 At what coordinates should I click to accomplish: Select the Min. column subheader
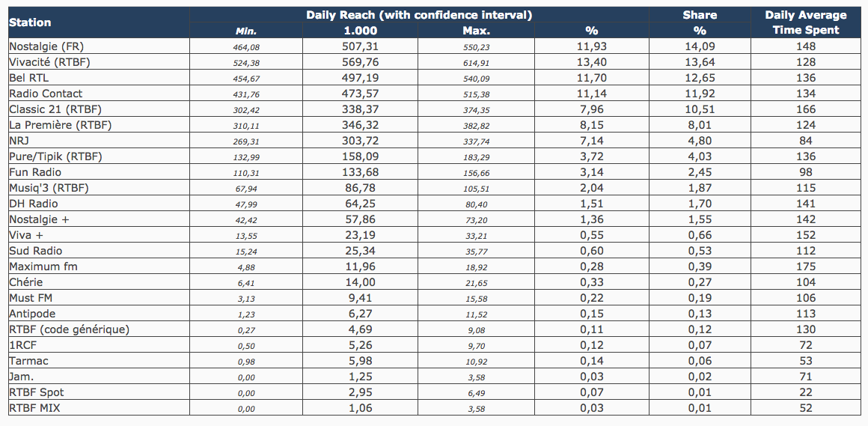(245, 31)
